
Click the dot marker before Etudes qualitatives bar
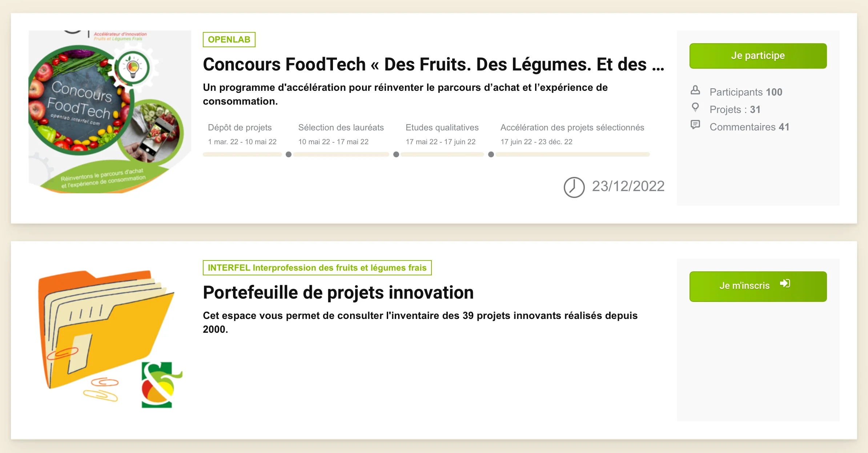tap(396, 154)
